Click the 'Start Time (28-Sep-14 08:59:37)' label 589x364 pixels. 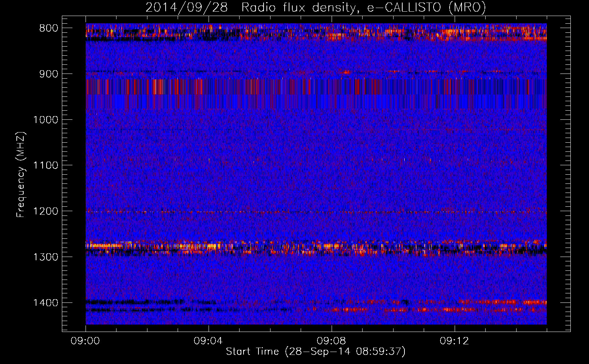(x=316, y=352)
